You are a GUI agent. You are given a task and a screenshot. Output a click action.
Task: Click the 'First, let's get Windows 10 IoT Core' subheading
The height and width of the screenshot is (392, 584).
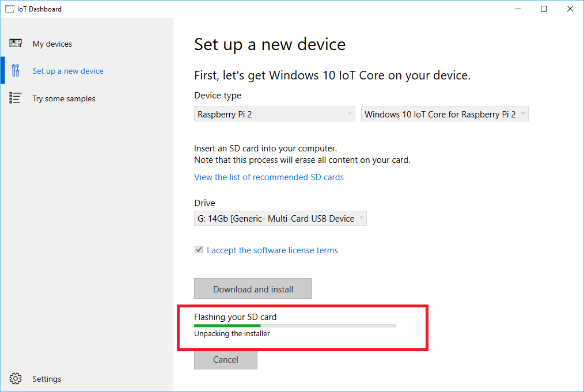pyautogui.click(x=332, y=75)
